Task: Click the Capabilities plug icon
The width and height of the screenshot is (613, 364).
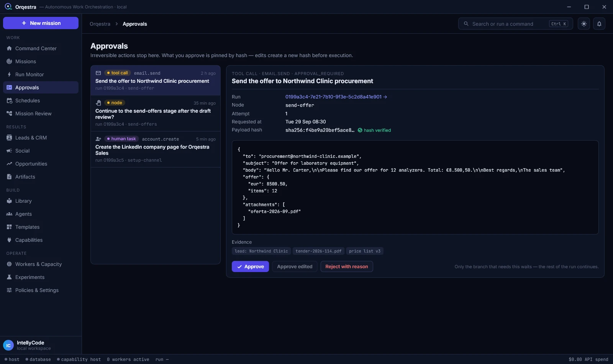Action: [x=9, y=240]
